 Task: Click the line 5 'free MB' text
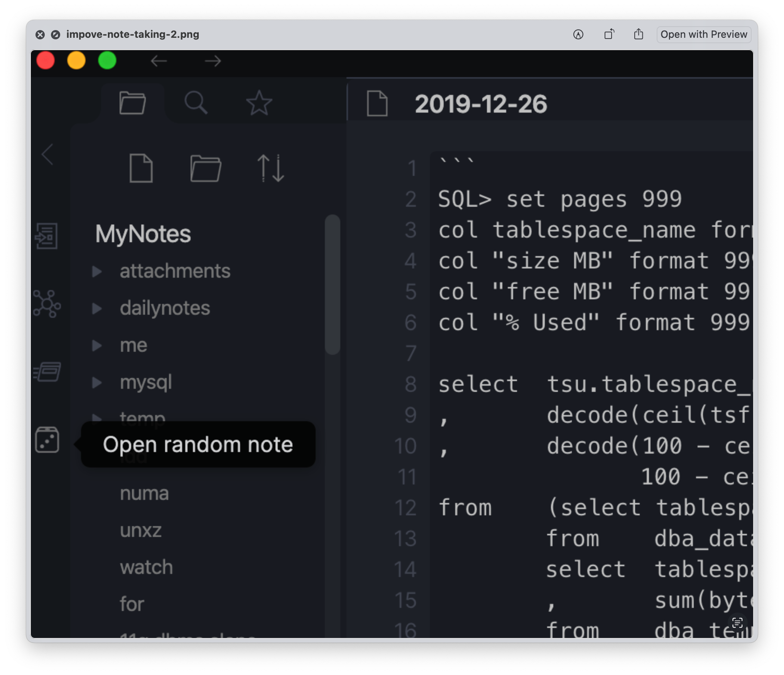coord(553,292)
